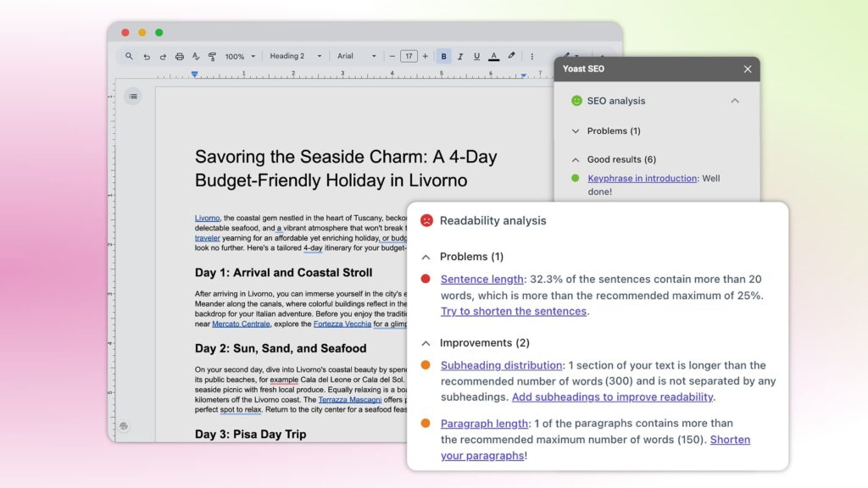Print the document
868x488 pixels.
click(x=179, y=57)
